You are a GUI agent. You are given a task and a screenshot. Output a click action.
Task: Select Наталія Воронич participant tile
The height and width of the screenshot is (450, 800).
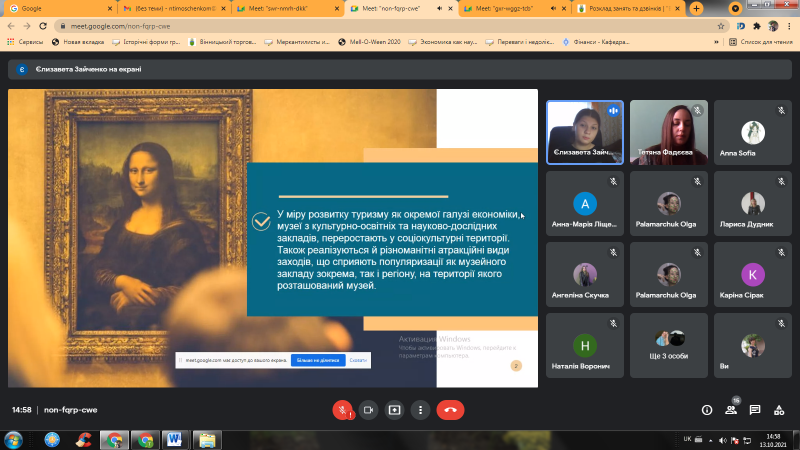point(585,345)
